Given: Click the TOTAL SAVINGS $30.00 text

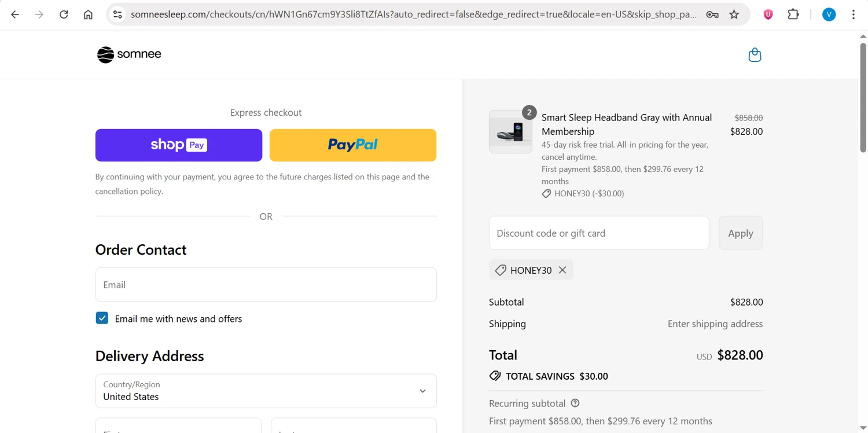Looking at the screenshot, I should 557,376.
